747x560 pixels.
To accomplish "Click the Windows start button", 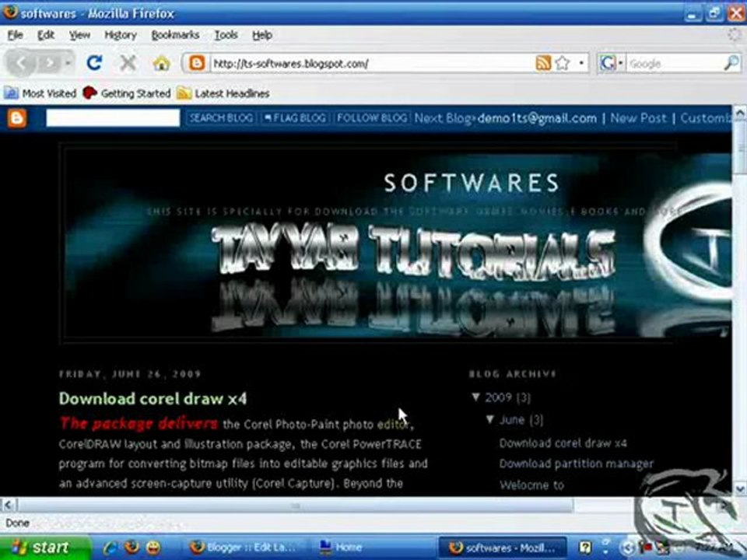I will 45,548.
